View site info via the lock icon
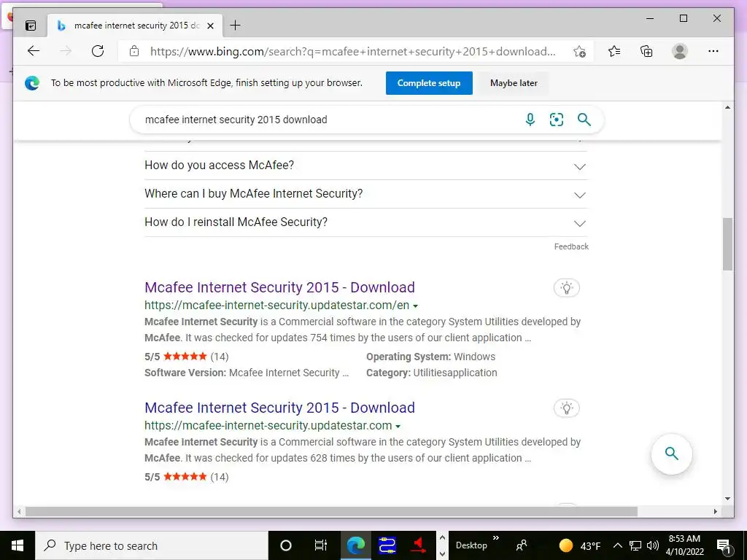This screenshot has width=747, height=560. [134, 51]
